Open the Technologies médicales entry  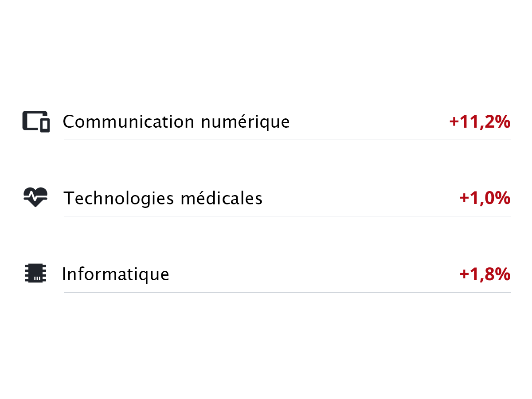click(x=163, y=198)
